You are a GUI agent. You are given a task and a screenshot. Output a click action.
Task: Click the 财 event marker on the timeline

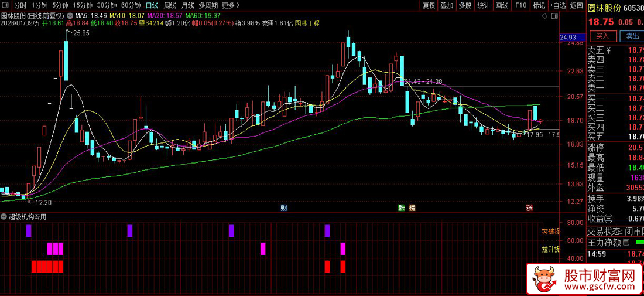click(x=284, y=208)
